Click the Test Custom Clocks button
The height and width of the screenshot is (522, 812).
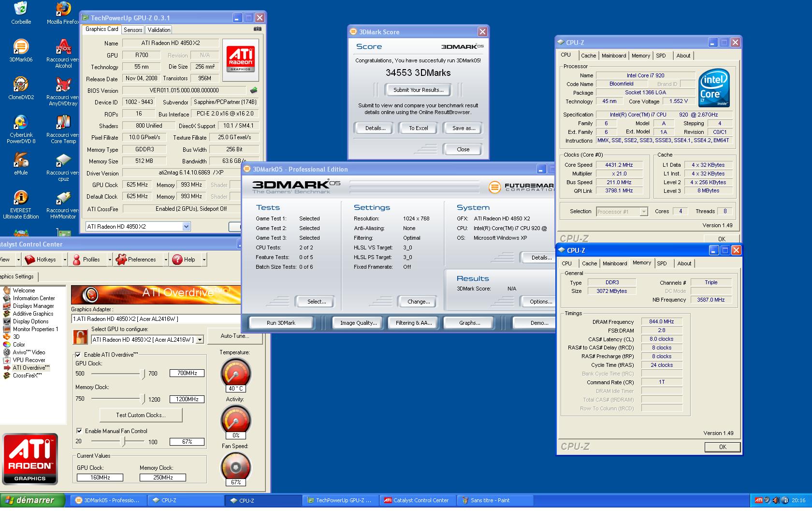point(141,415)
